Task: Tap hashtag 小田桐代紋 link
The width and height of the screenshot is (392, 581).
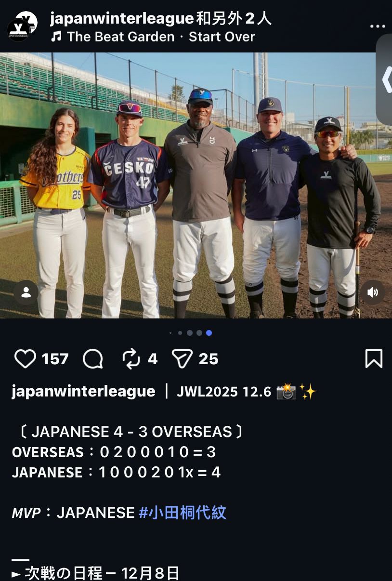Action: (182, 513)
